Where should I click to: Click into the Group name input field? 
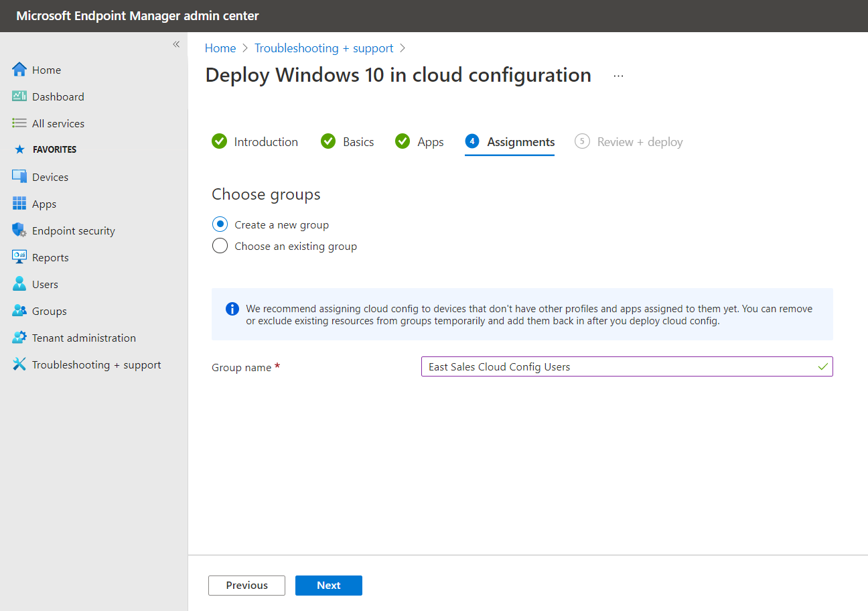point(627,366)
